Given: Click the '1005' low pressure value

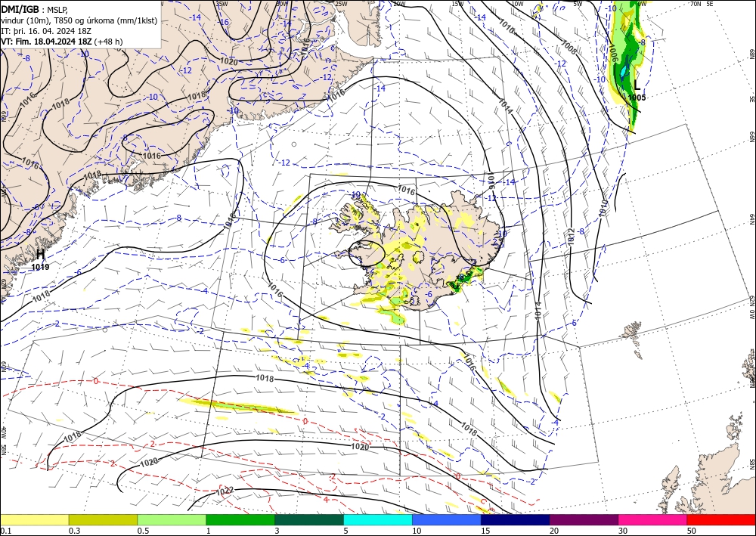Looking at the screenshot, I should pyautogui.click(x=637, y=98).
